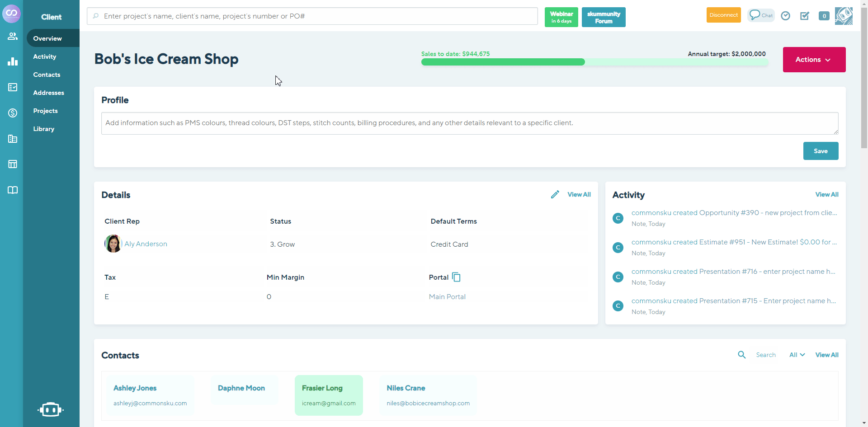Image resolution: width=868 pixels, height=427 pixels.
Task: Select the bar chart reports icon
Action: click(12, 61)
